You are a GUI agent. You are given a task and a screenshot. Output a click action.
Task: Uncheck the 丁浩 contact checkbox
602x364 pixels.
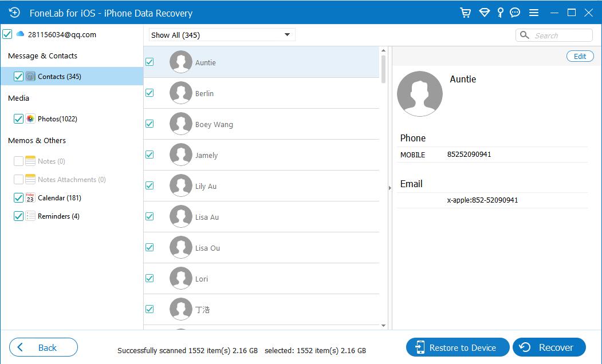pos(149,309)
